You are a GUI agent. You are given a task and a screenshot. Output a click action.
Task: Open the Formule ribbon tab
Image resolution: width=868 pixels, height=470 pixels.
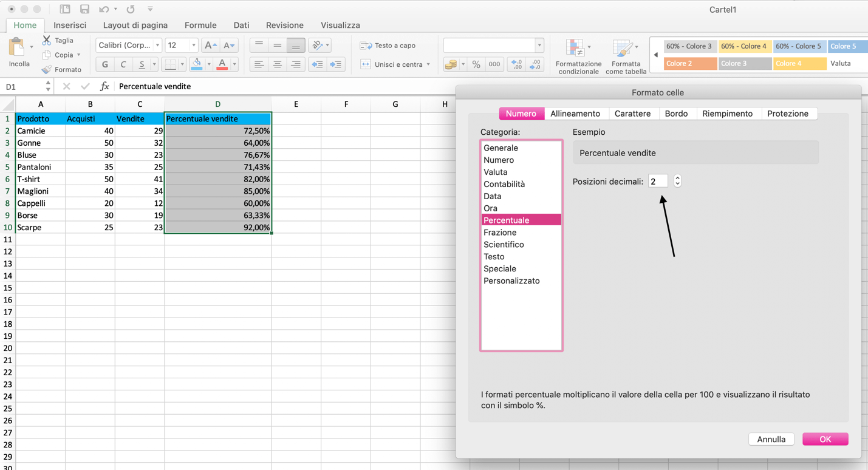click(200, 25)
